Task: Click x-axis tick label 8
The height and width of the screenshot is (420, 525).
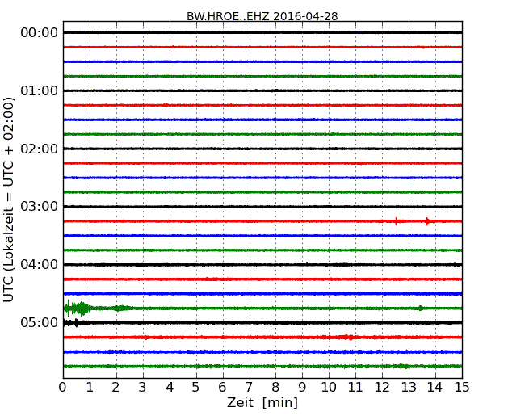Action: [x=275, y=388]
